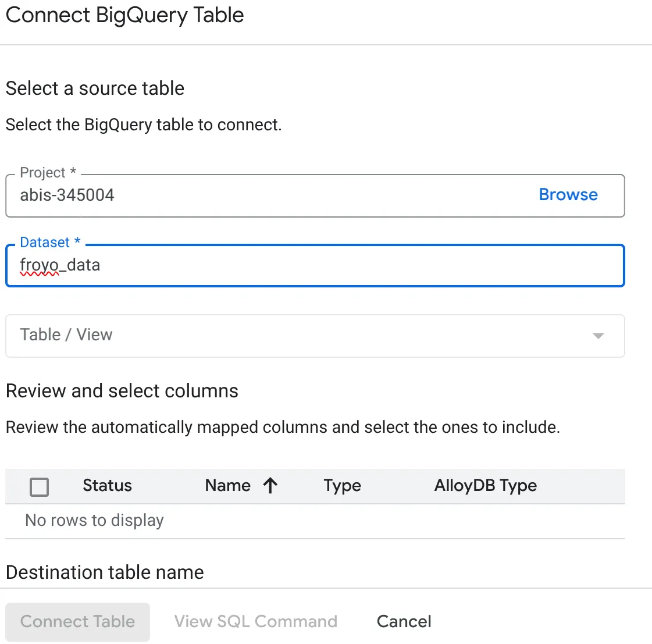The width and height of the screenshot is (652, 644).
Task: Open the Table / View dropdown
Action: click(315, 335)
